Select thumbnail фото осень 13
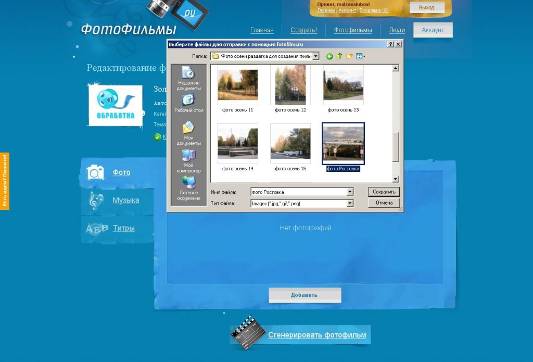Image resolution: width=533 pixels, height=362 pixels. [343, 85]
